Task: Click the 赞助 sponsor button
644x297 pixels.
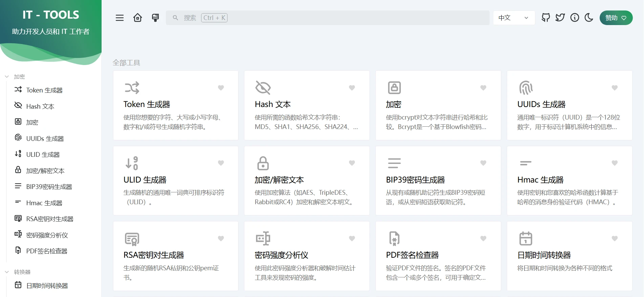Action: 616,18
